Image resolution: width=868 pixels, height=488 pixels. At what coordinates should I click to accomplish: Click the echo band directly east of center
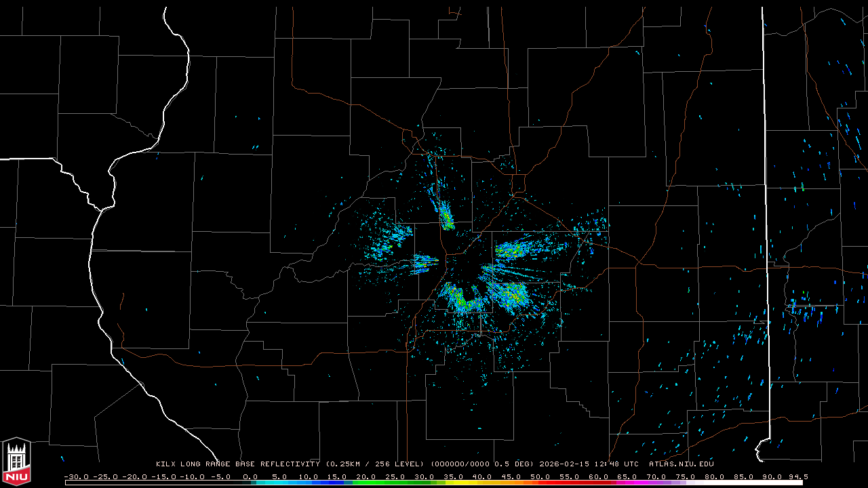(x=522, y=249)
